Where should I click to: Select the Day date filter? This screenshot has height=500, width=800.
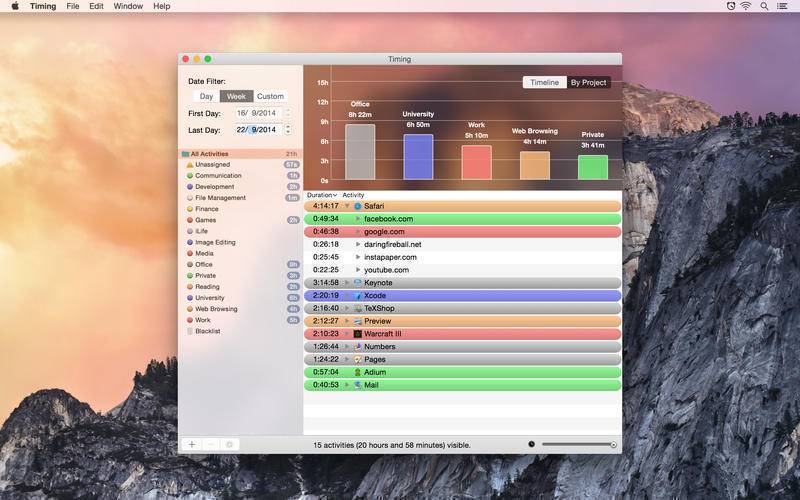click(x=206, y=96)
